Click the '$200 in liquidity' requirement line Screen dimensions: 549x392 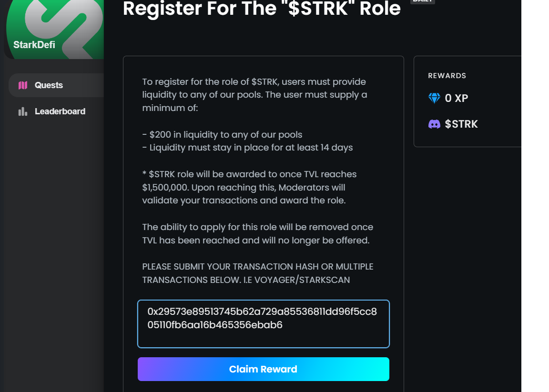pyautogui.click(x=222, y=134)
